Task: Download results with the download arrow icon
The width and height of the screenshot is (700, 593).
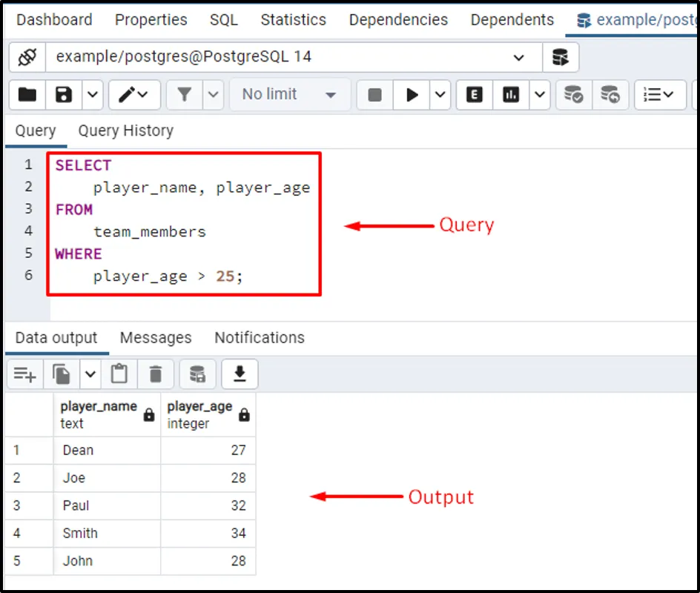Action: click(240, 374)
